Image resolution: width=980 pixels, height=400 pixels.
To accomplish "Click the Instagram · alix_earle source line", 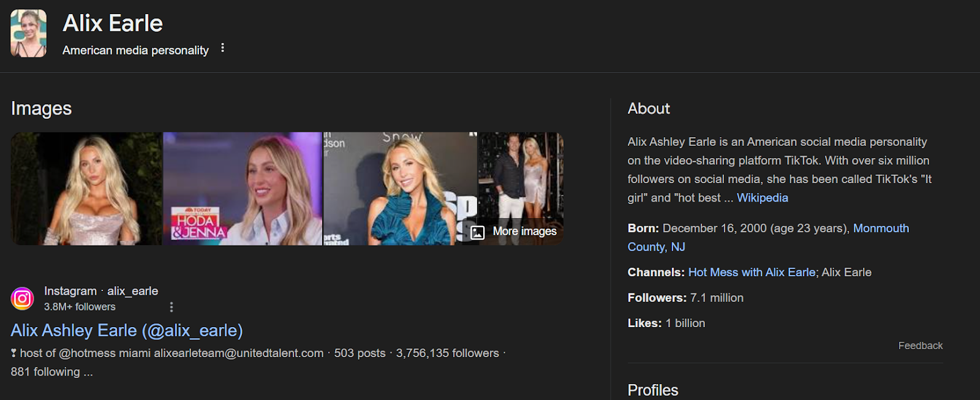I will [x=101, y=291].
